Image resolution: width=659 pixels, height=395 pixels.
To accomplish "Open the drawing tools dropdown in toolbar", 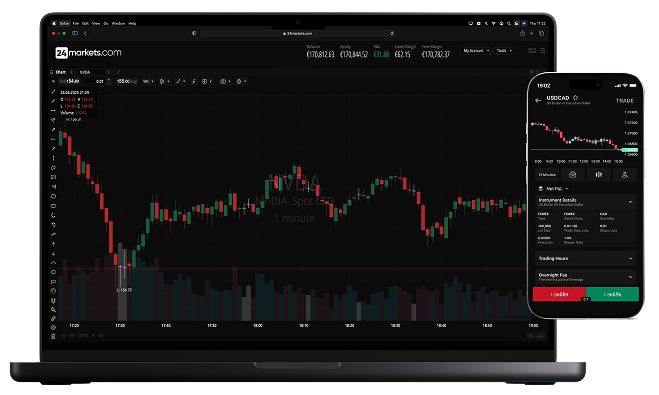I will pyautogui.click(x=181, y=81).
